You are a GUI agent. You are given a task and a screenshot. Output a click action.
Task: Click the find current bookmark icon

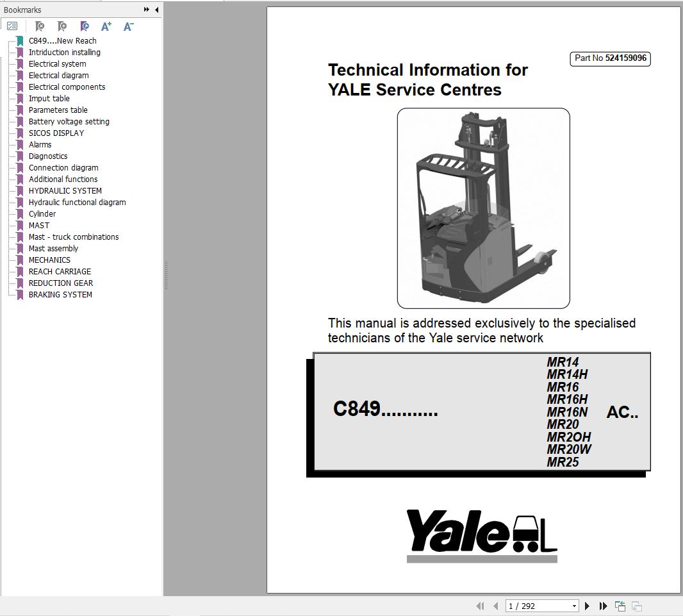pyautogui.click(x=85, y=26)
